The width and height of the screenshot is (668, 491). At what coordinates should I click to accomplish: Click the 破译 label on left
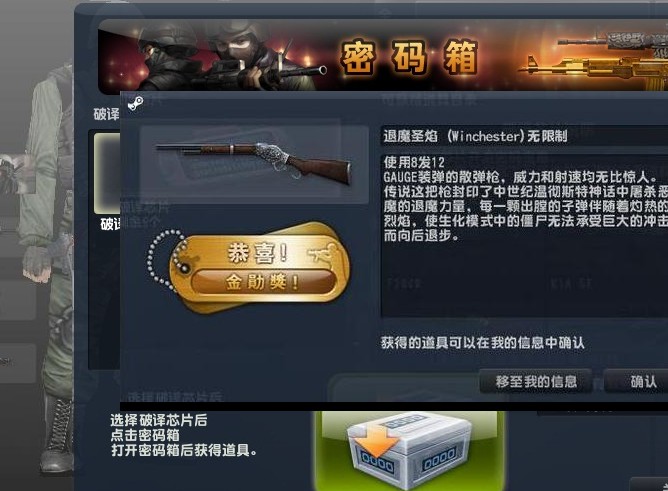point(107,114)
